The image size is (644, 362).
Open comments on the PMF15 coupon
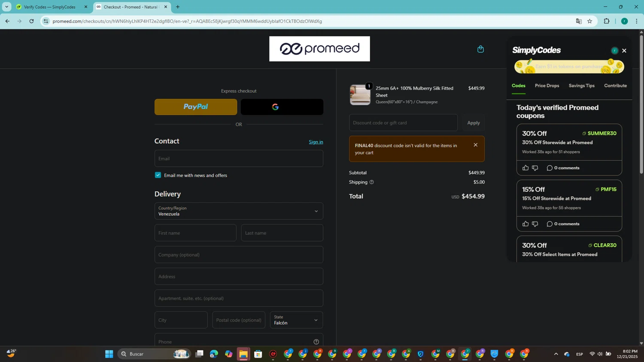[563, 224]
